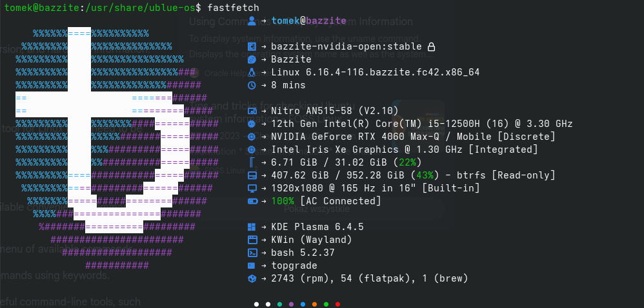
Task: Click the laptop icon beside Nitro AN515-58
Action: click(x=252, y=111)
